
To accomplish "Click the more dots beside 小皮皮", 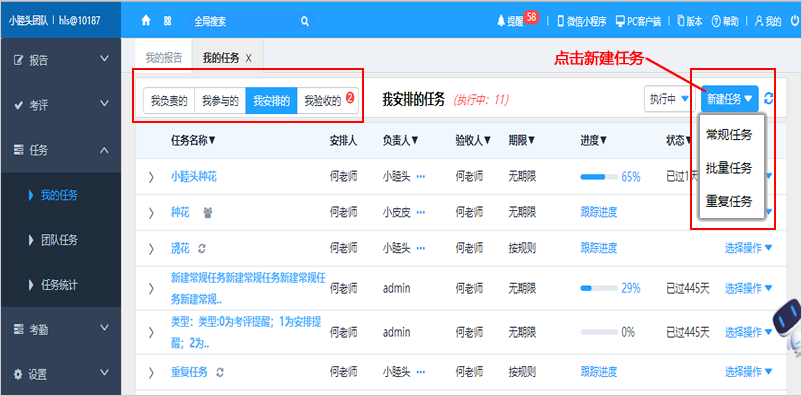I will (x=421, y=212).
